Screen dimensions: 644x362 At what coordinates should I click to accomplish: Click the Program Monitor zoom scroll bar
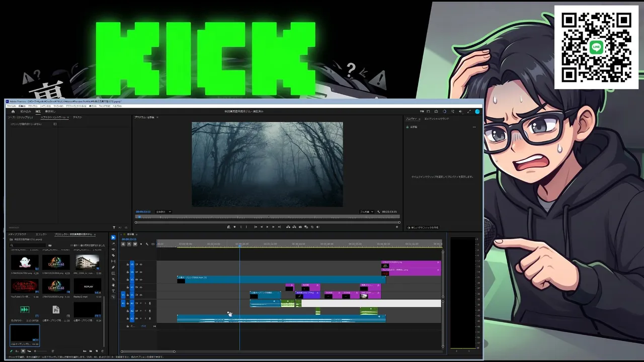click(x=267, y=222)
